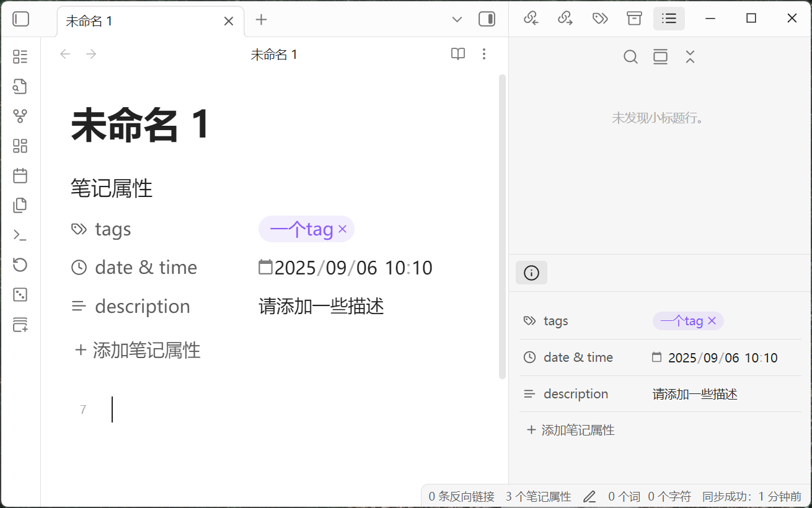Click the dice random note icon
Viewport: 812px width, 508px height.
20,294
